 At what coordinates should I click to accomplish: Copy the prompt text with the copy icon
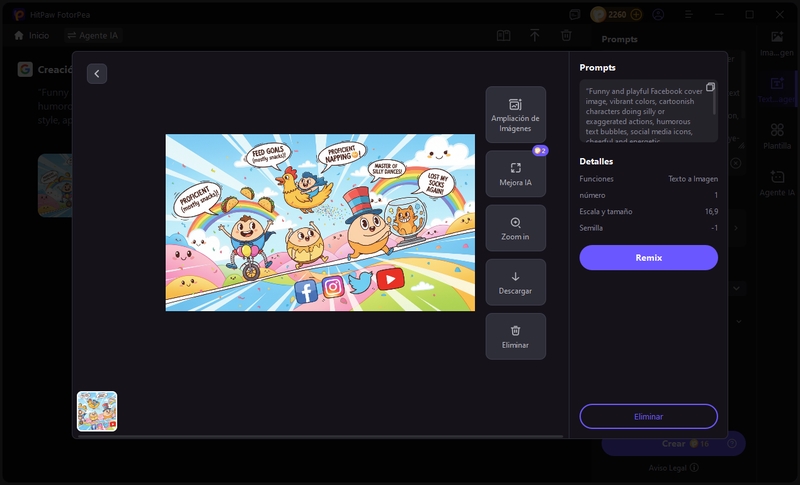coord(710,87)
